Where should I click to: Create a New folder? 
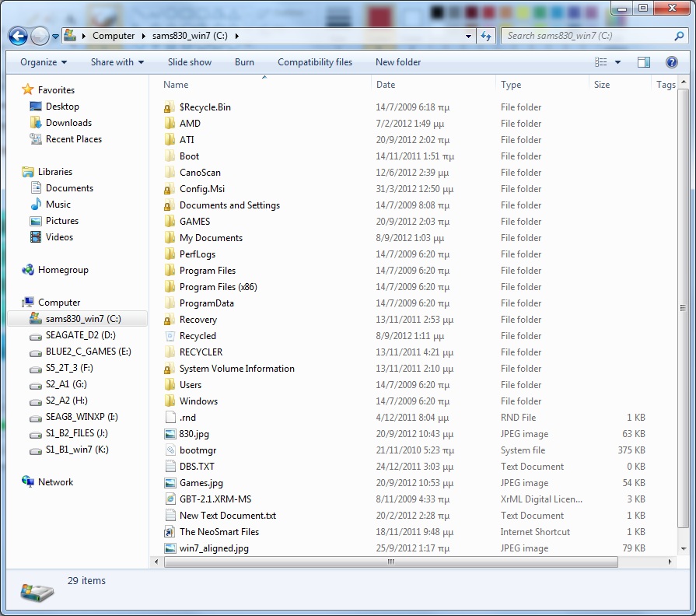point(398,62)
